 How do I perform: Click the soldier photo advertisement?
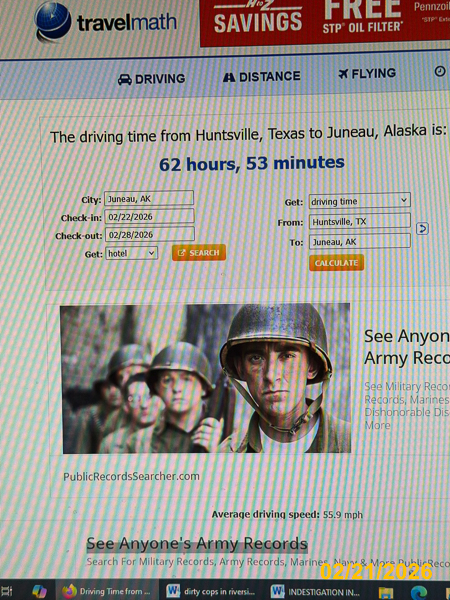tap(205, 378)
